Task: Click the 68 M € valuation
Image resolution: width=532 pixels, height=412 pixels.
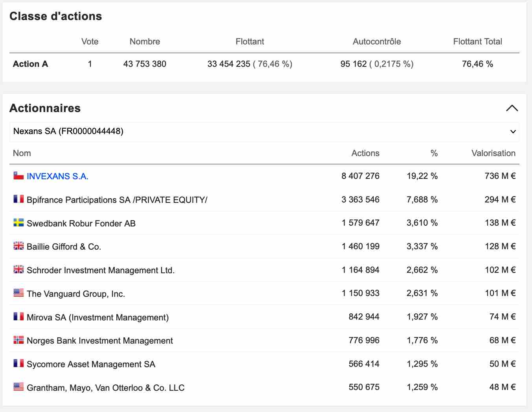Action: (x=502, y=340)
